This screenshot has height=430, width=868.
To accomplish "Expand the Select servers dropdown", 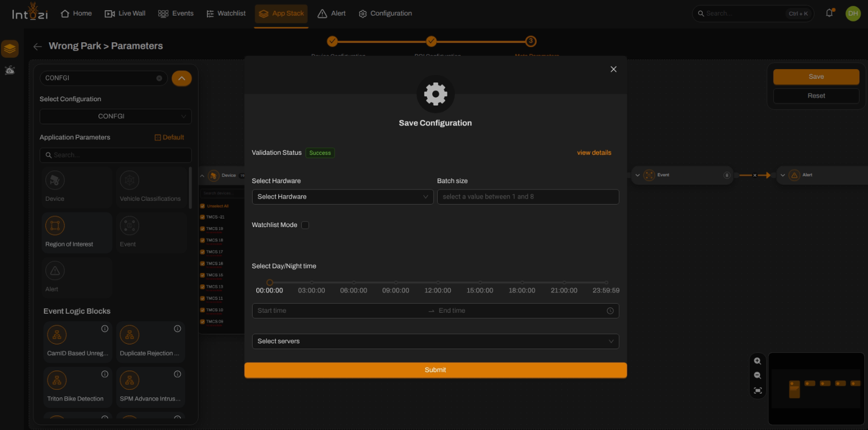I will click(435, 341).
